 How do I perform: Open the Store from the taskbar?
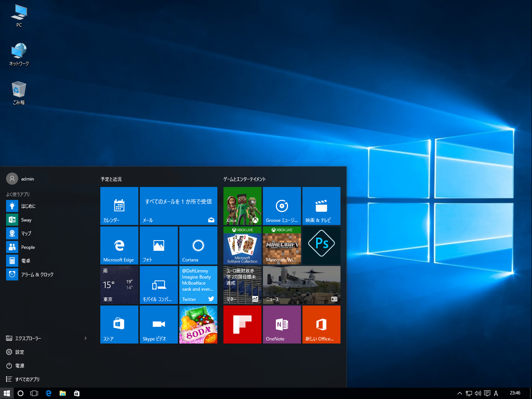pyautogui.click(x=76, y=393)
